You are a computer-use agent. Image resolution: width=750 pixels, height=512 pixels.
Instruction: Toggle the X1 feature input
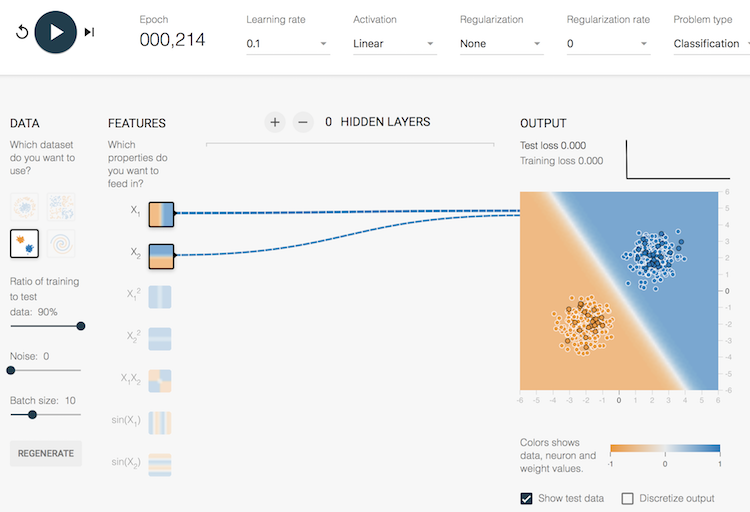[x=161, y=214]
